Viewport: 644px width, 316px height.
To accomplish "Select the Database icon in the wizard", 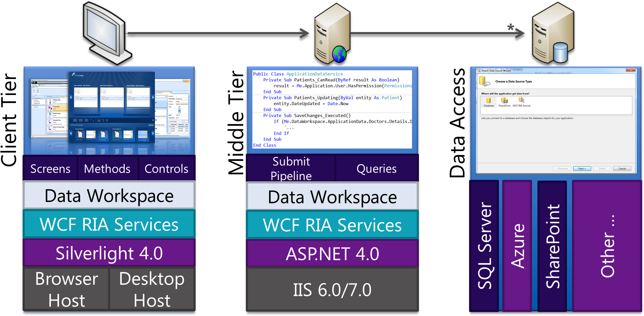I will click(x=489, y=102).
